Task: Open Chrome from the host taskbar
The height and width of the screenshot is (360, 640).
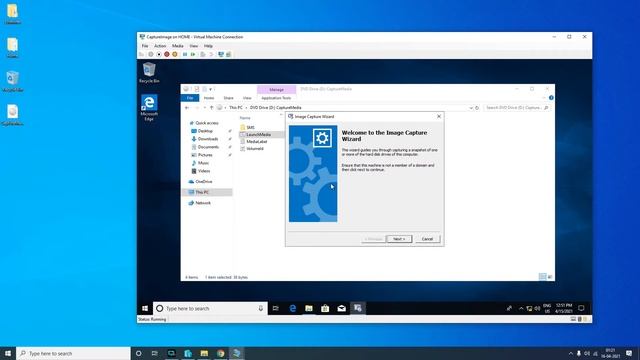Action: [221, 353]
